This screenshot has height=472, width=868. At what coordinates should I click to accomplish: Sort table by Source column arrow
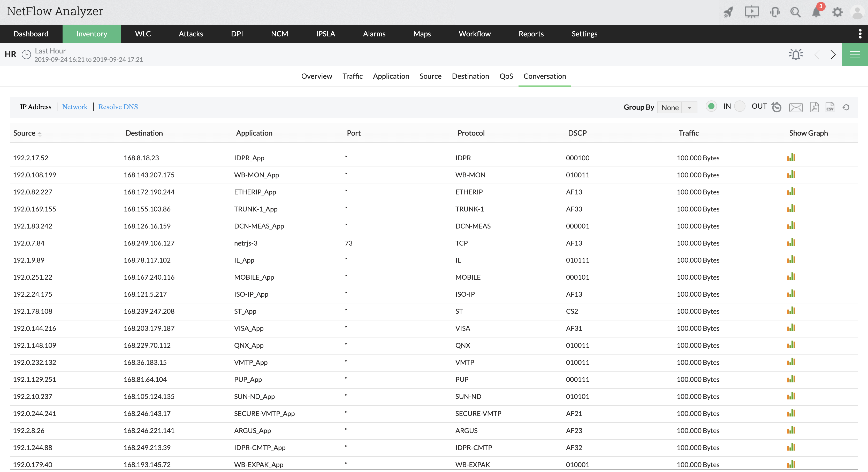(40, 134)
